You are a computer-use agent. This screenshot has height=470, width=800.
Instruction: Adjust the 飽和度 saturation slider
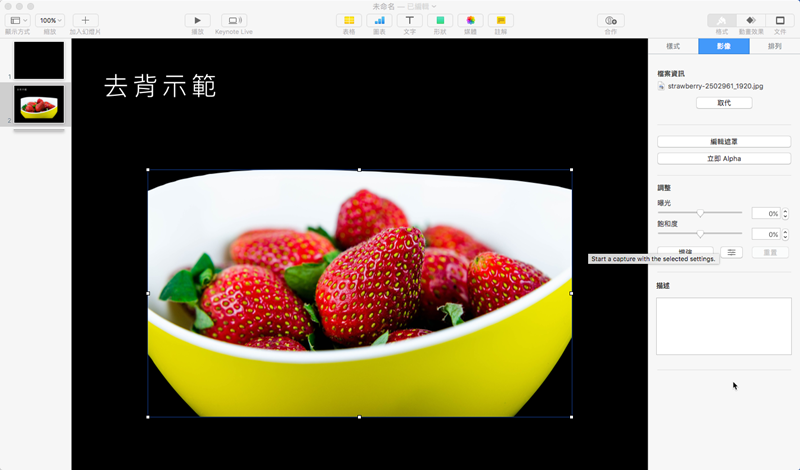point(700,234)
